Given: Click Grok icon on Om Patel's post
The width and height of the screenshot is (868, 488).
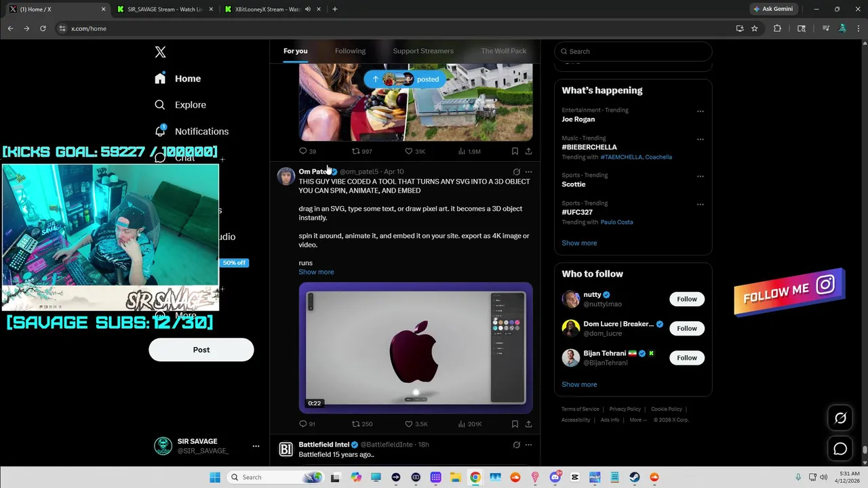Looking at the screenshot, I should pyautogui.click(x=516, y=172).
